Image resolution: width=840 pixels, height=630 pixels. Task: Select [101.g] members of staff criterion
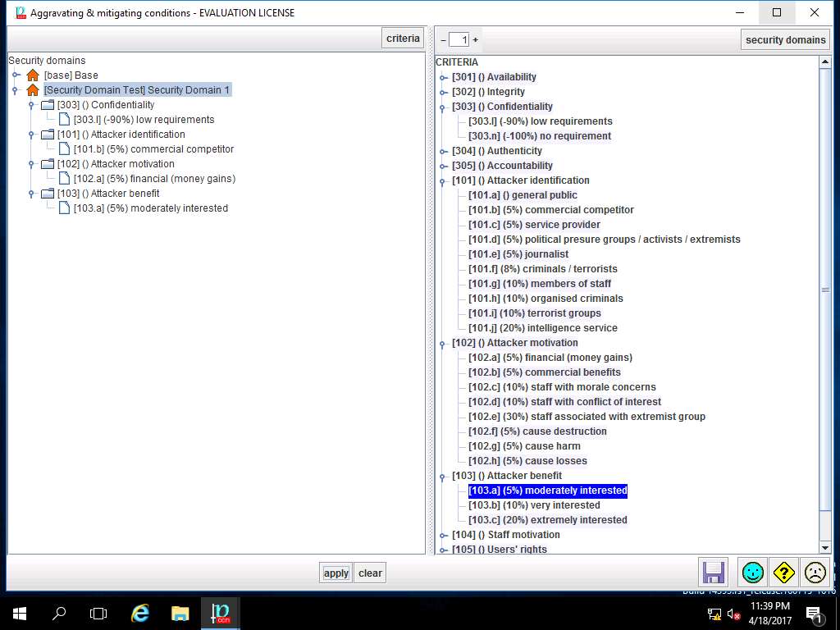(x=540, y=283)
